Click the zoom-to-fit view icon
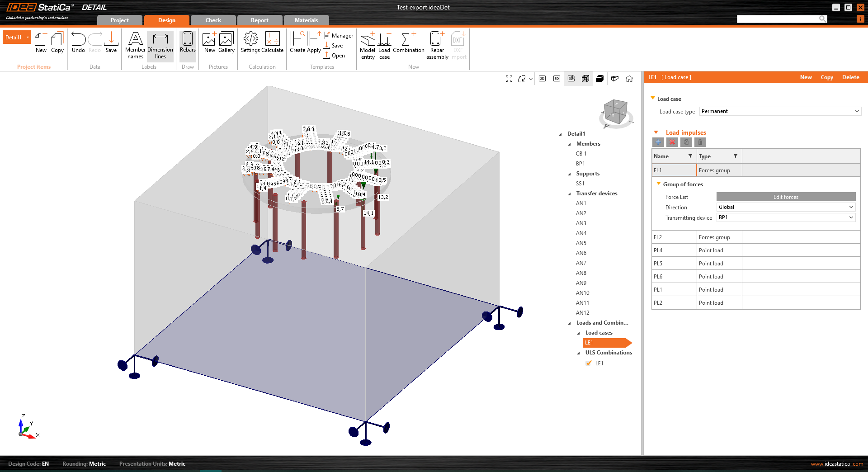This screenshot has height=472, width=868. (x=509, y=79)
